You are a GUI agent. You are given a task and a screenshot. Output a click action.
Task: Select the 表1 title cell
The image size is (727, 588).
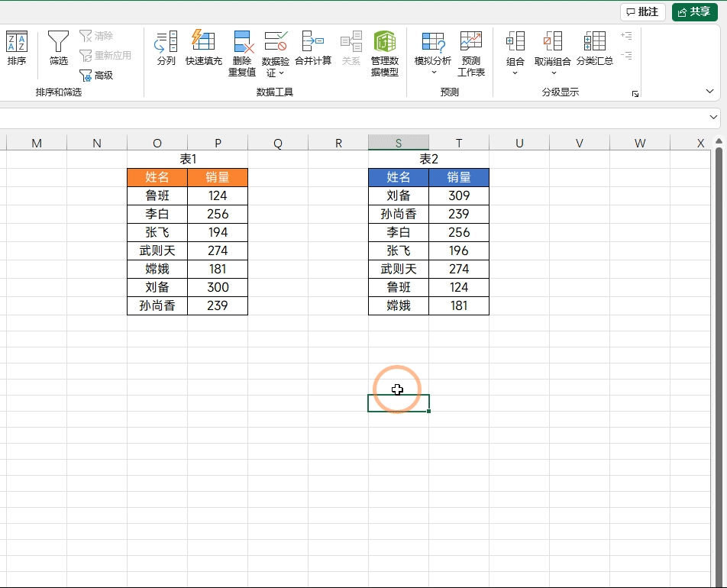(x=188, y=159)
